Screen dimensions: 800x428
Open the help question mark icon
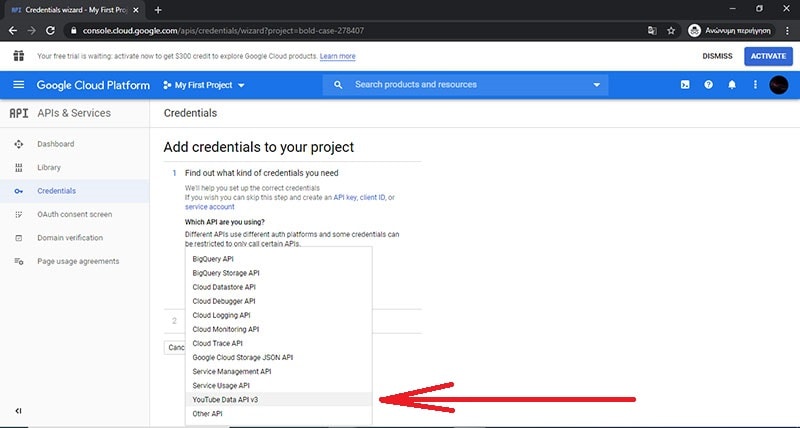[x=708, y=85]
